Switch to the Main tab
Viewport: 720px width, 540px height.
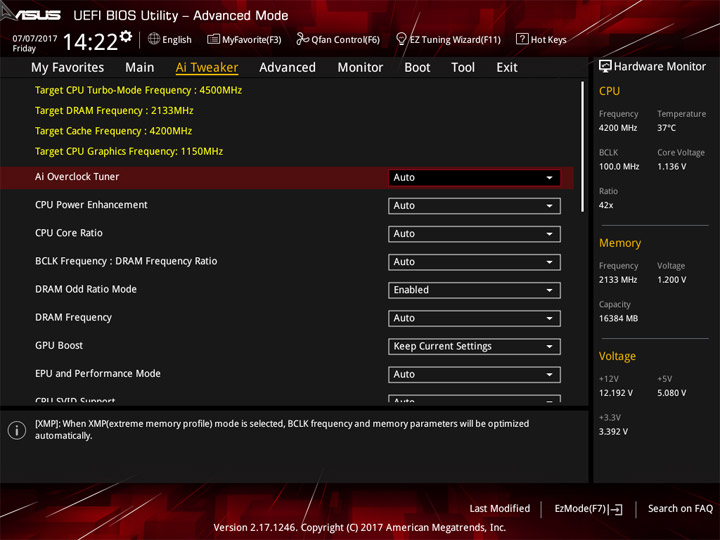(140, 68)
